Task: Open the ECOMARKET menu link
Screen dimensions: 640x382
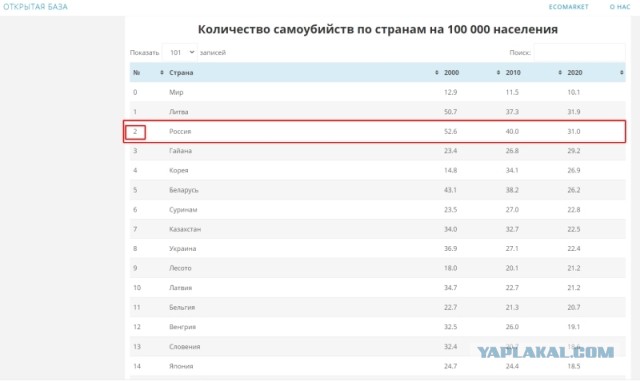Action: point(568,7)
